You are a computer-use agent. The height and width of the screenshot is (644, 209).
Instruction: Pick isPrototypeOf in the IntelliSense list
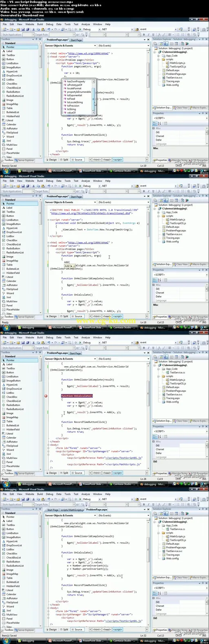click(74, 85)
